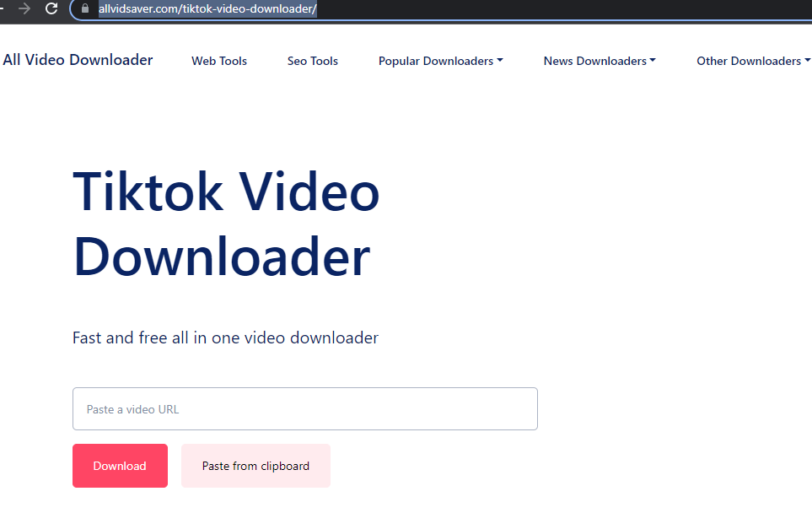The height and width of the screenshot is (513, 812).
Task: Open the All Video Downloader home link
Action: pyautogui.click(x=78, y=60)
